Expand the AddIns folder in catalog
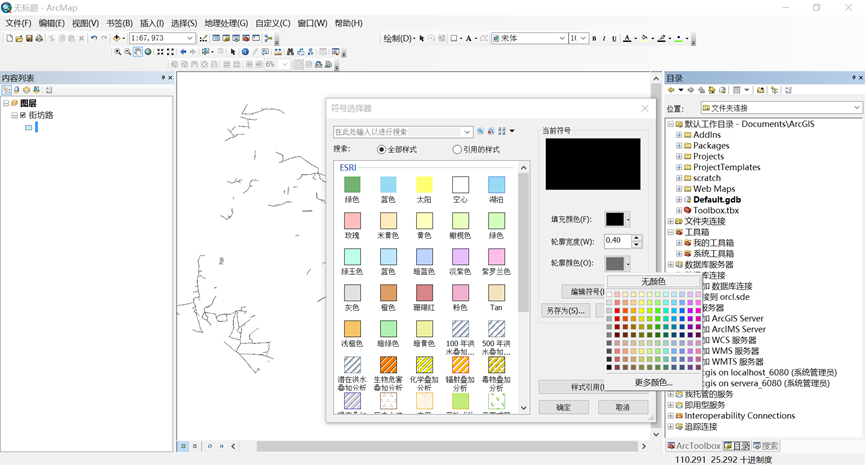 coord(679,135)
